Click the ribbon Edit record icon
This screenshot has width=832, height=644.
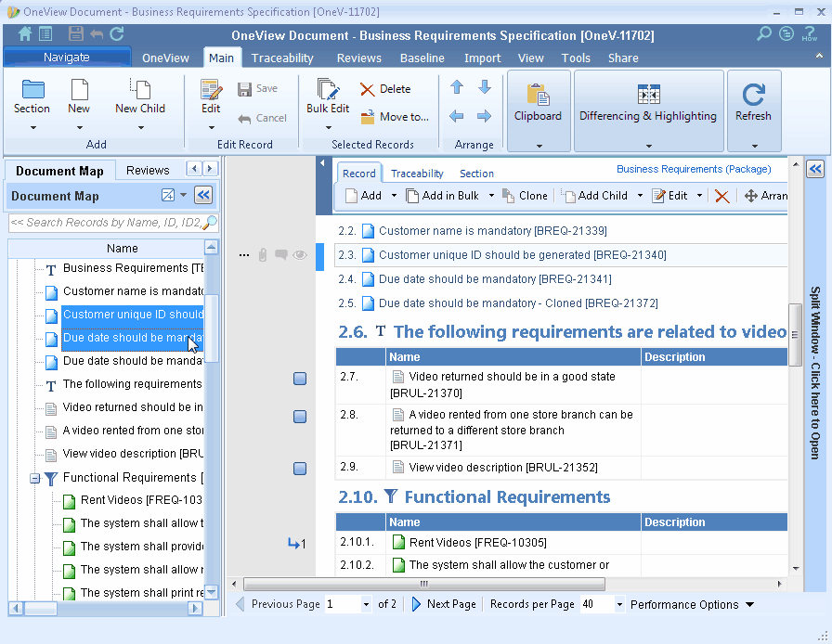[211, 89]
